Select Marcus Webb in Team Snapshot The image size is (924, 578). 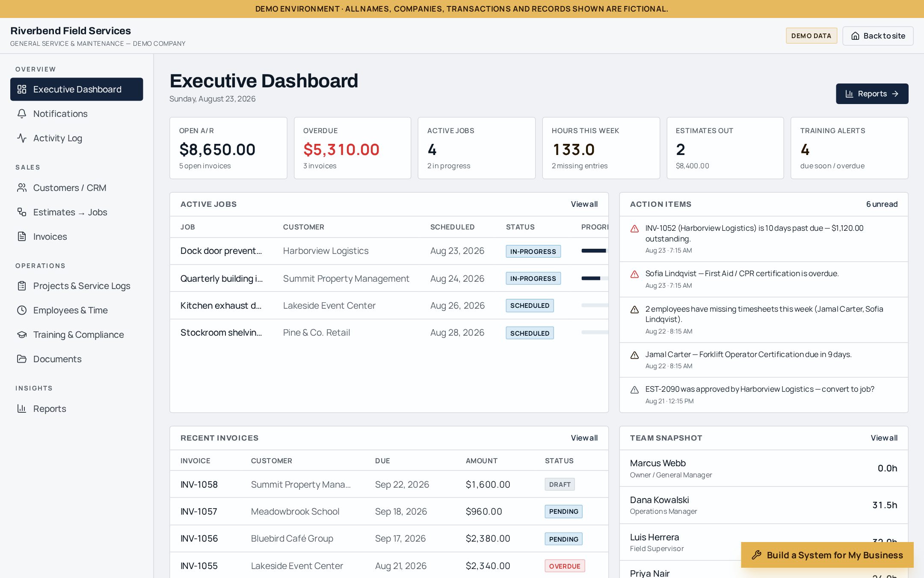point(764,468)
